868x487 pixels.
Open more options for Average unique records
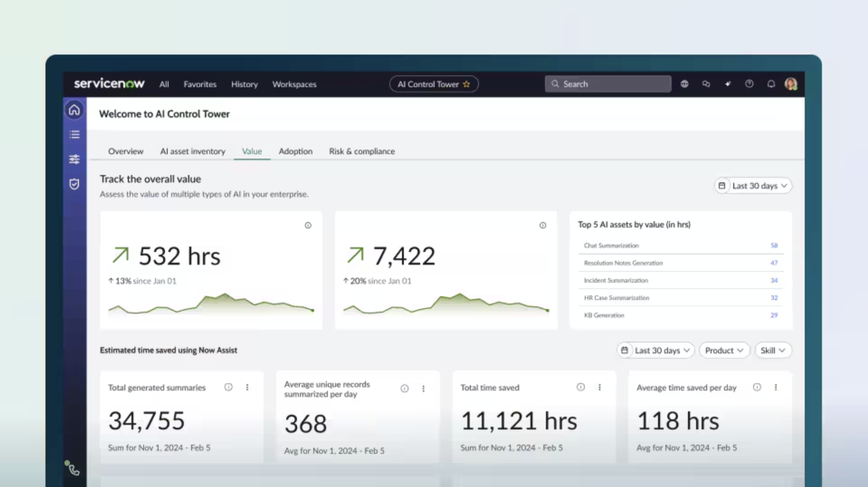pyautogui.click(x=423, y=388)
